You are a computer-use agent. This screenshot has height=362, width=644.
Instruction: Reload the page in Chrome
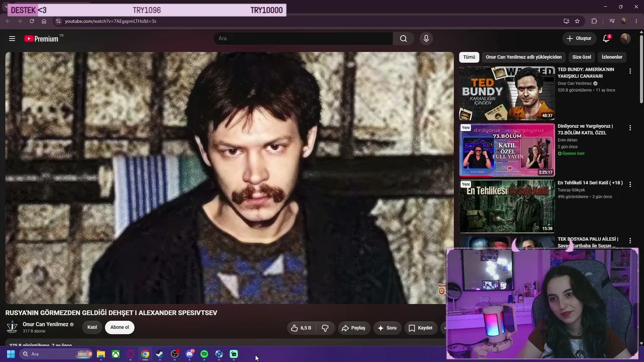(32, 21)
